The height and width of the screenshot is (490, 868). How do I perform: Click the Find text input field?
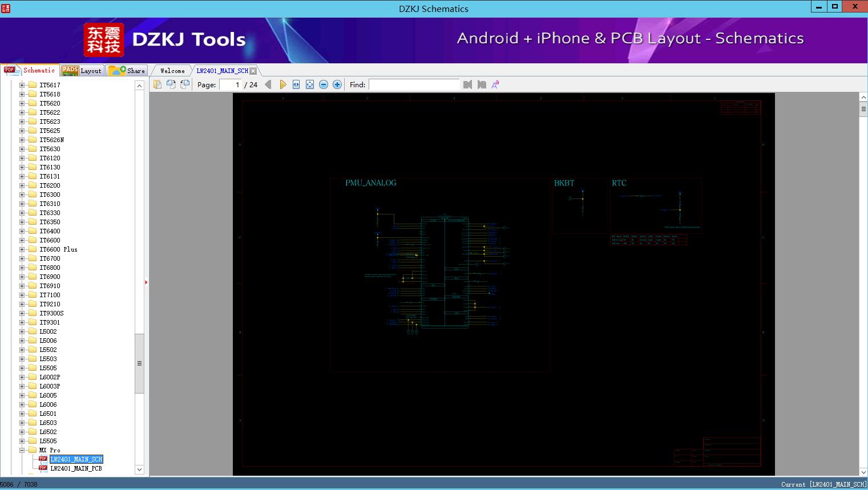point(414,84)
